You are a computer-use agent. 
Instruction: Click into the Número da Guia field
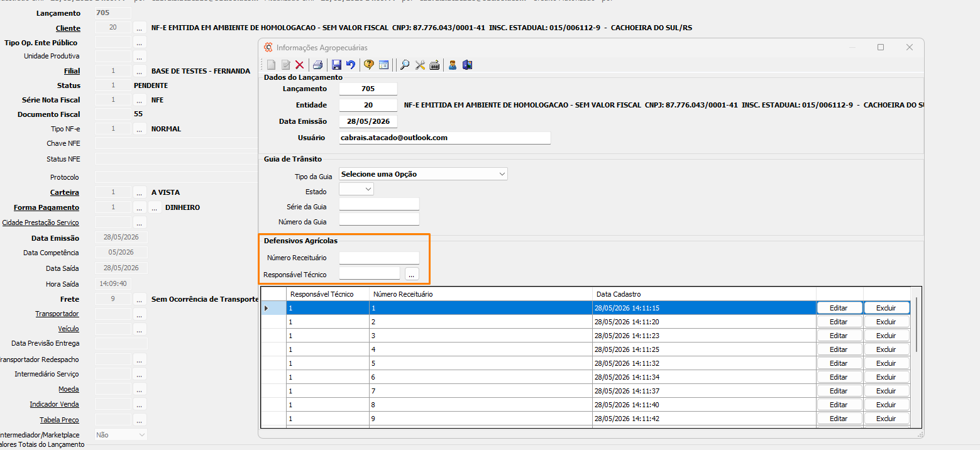(378, 219)
